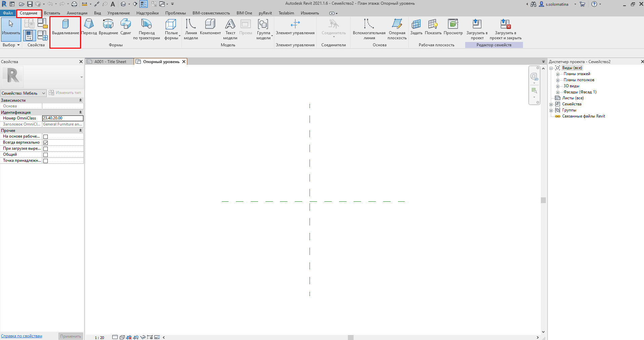The height and width of the screenshot is (340, 644).
Task: Click the Применить button
Action: click(x=71, y=336)
